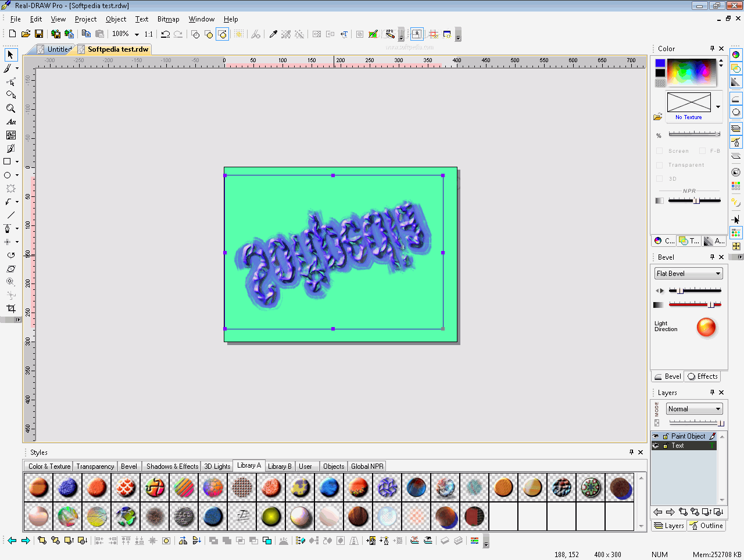Undo the last action via toolbar
Image resolution: width=744 pixels, height=560 pixels.
[166, 34]
